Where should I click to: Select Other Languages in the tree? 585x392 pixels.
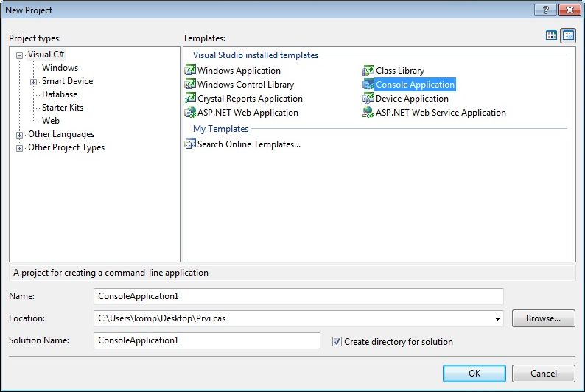(x=61, y=134)
